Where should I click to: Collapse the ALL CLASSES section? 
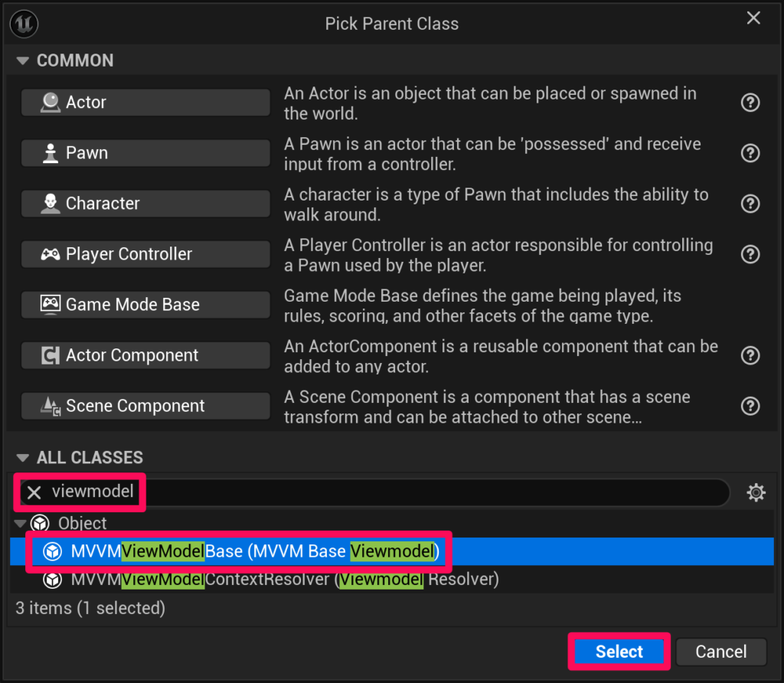pyautogui.click(x=23, y=458)
